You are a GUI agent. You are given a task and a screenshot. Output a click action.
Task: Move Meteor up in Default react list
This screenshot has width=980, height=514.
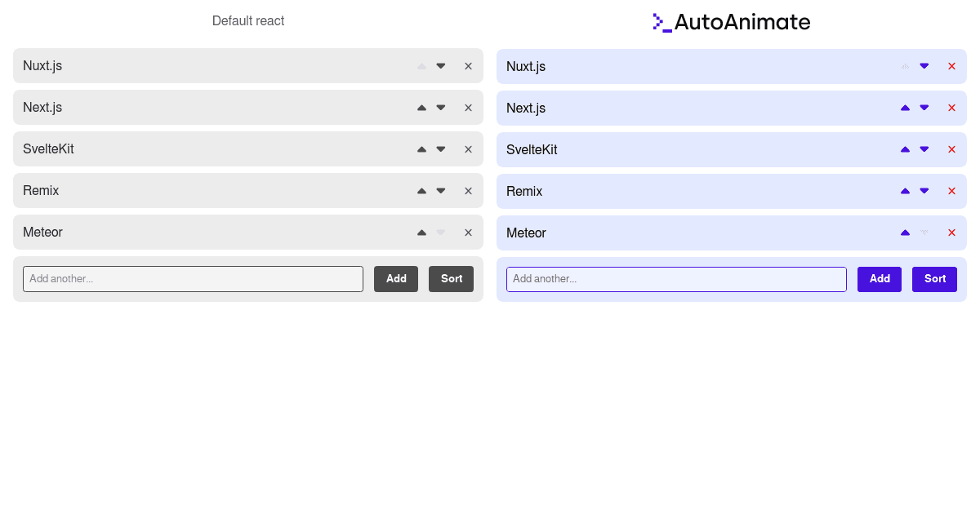click(x=421, y=233)
